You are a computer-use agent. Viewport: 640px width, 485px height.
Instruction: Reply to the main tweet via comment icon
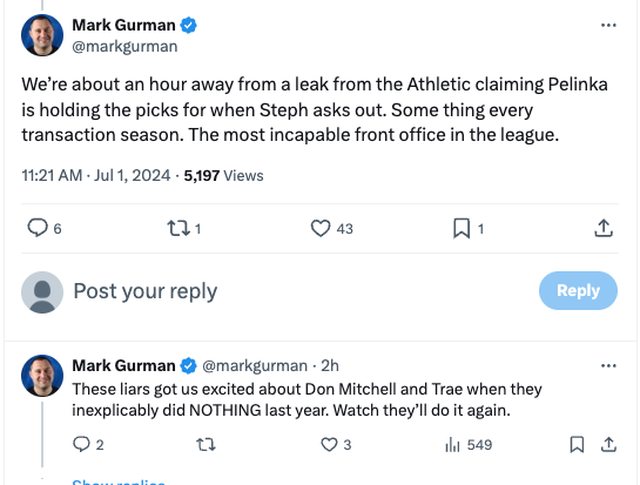[x=37, y=229]
